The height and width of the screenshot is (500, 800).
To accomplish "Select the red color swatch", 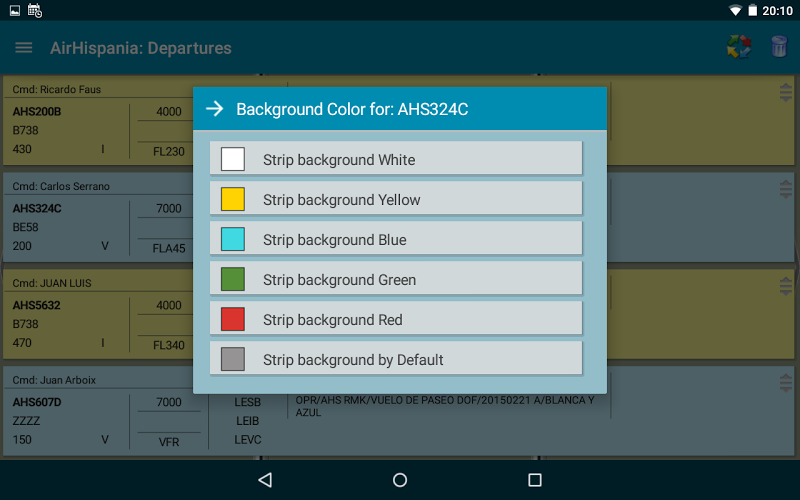I will tap(233, 319).
